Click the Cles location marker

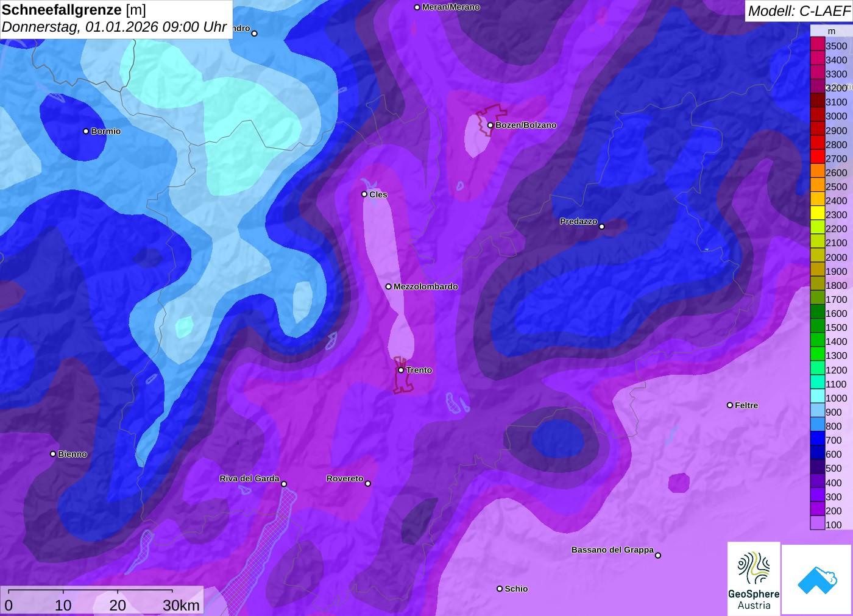pyautogui.click(x=364, y=194)
